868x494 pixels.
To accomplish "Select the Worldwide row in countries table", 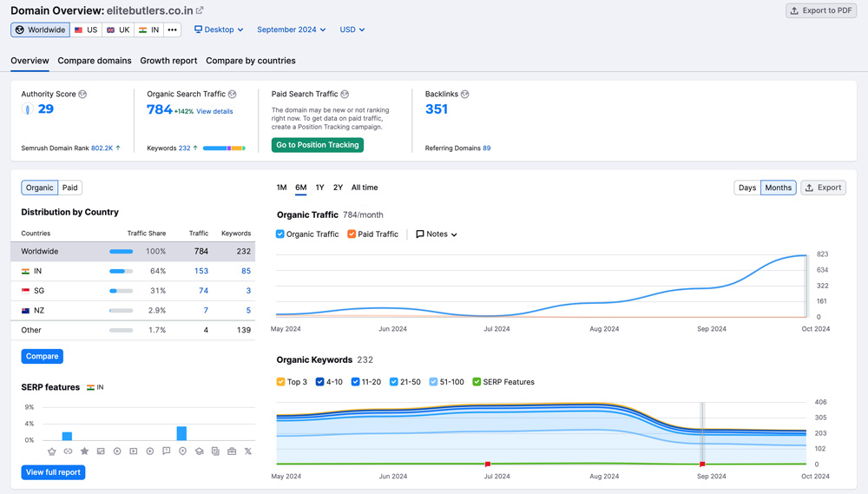I will pyautogui.click(x=133, y=252).
